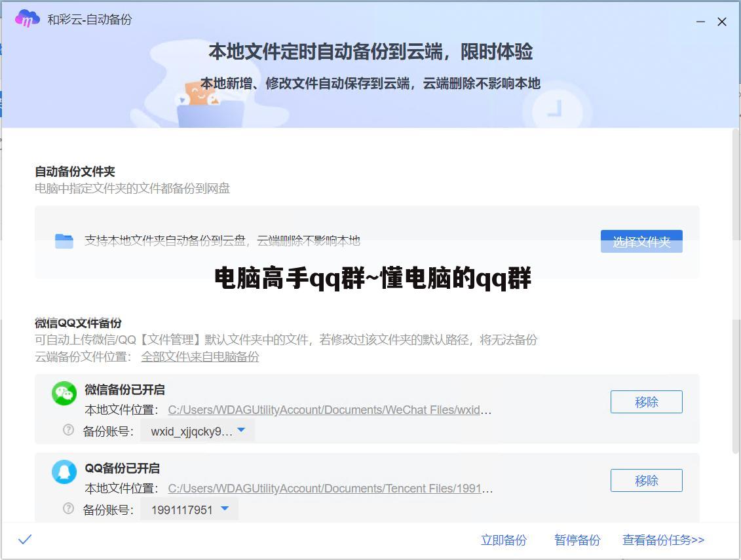Click the 微信QQ文件备份 heading
This screenshot has height=560, width=741.
coord(78,323)
